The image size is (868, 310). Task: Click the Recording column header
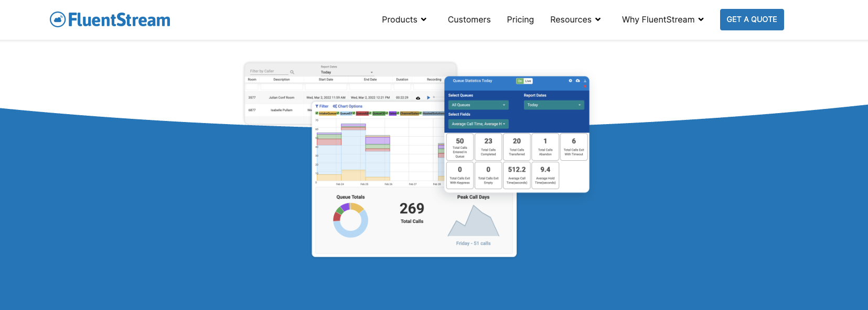click(x=434, y=80)
